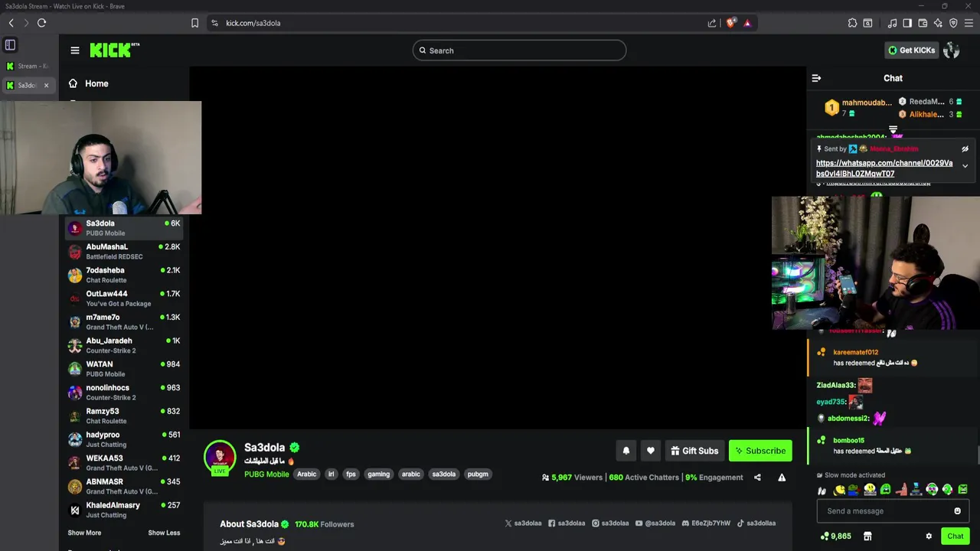The height and width of the screenshot is (551, 980).
Task: Open sa3dolaa X (Twitter) link
Action: (523, 523)
